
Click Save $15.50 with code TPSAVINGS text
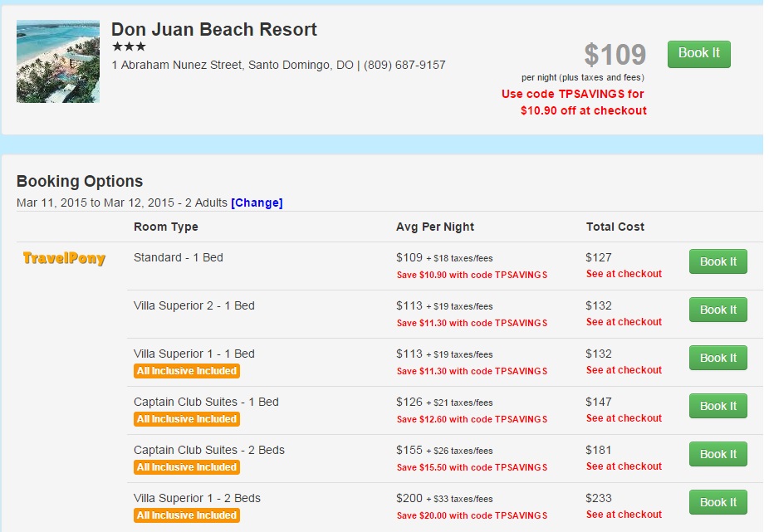(x=472, y=467)
